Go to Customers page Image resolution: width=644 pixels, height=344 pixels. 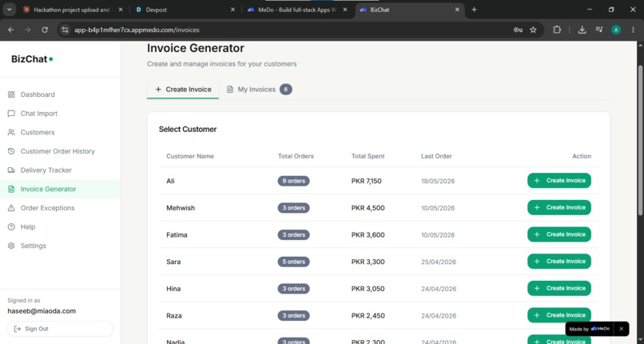(60, 132)
